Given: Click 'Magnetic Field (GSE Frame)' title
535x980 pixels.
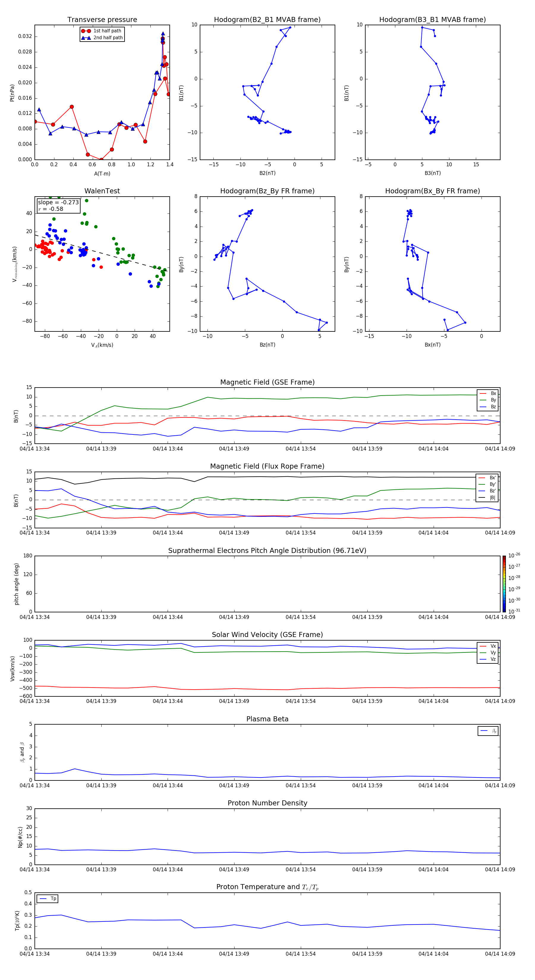Looking at the screenshot, I should point(267,382).
